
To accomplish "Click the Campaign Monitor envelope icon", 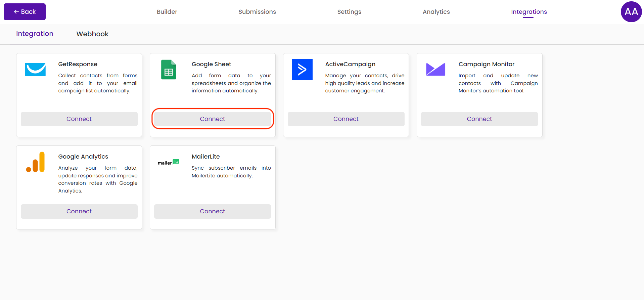I will click(x=435, y=70).
